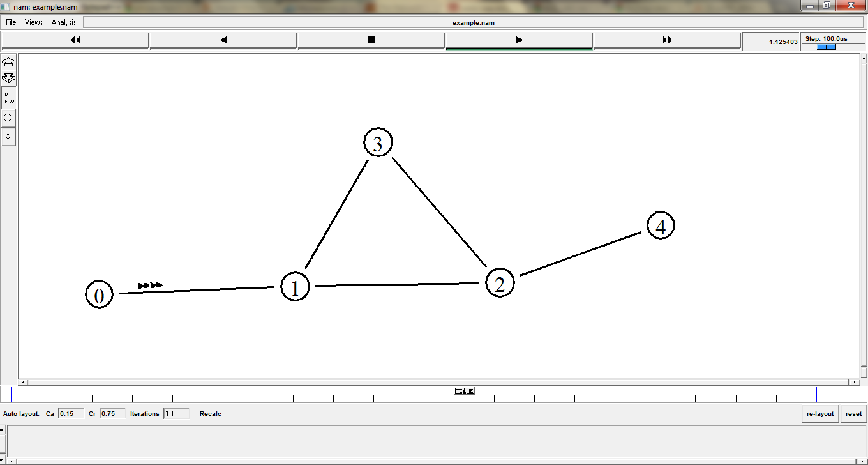The image size is (868, 465).
Task: Click the larger circle node-size icon
Action: click(8, 118)
